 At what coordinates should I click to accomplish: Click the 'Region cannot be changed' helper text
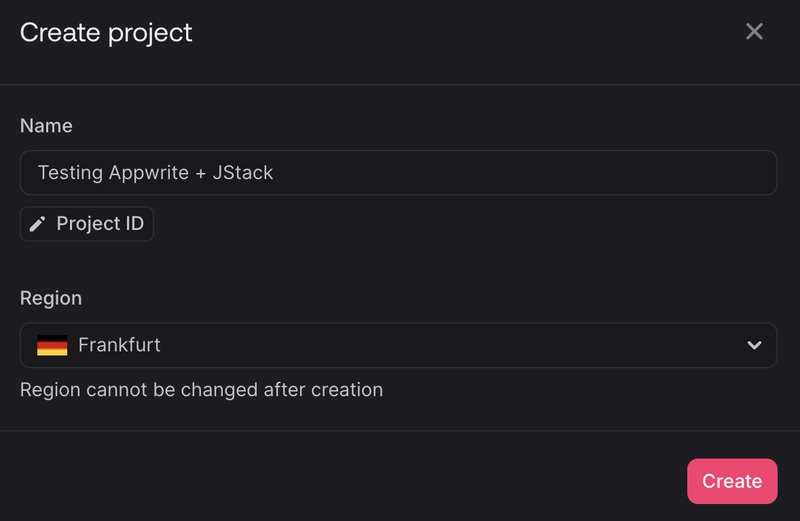click(201, 389)
